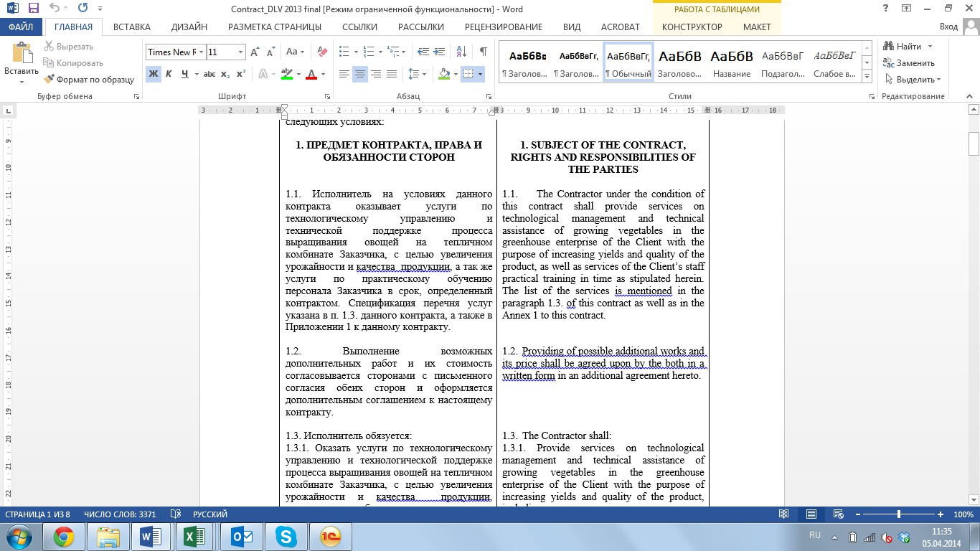Align text to the right
This screenshot has height=551, width=980.
376,74
